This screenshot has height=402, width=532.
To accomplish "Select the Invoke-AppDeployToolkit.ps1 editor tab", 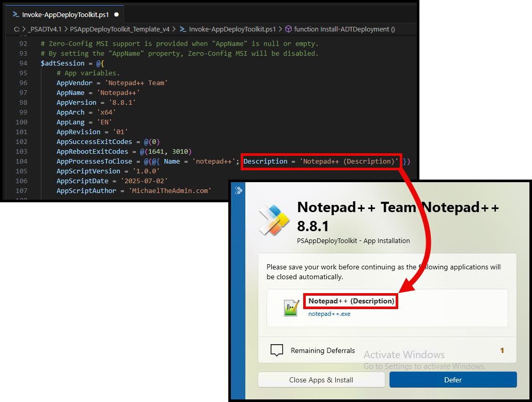I will [x=65, y=15].
